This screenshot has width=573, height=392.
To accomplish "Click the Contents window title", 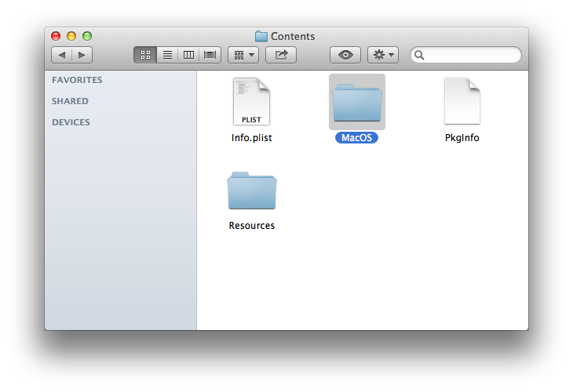I will click(x=292, y=36).
